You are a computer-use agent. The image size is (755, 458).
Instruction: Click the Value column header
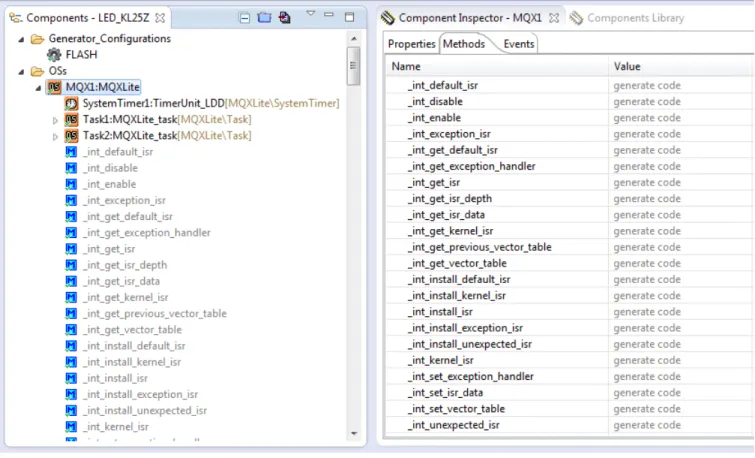(x=680, y=66)
